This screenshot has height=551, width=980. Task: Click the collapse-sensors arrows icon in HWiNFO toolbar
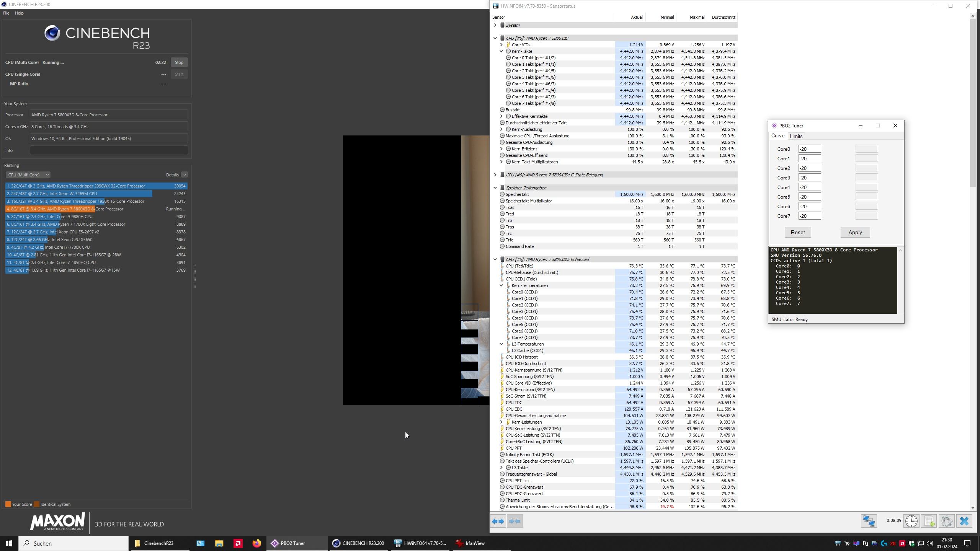515,521
